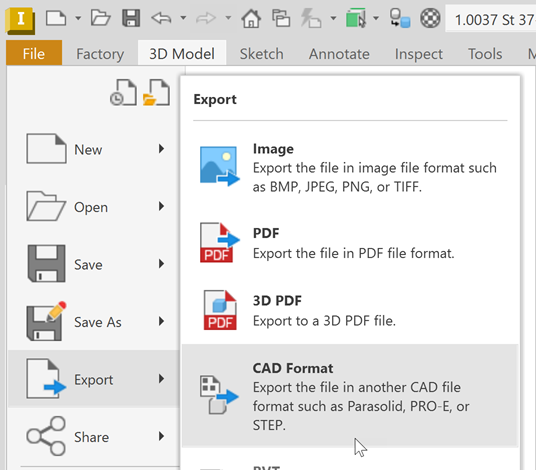Click the New file icon in quick access toolbar
Image resolution: width=536 pixels, height=470 pixels.
(x=56, y=18)
